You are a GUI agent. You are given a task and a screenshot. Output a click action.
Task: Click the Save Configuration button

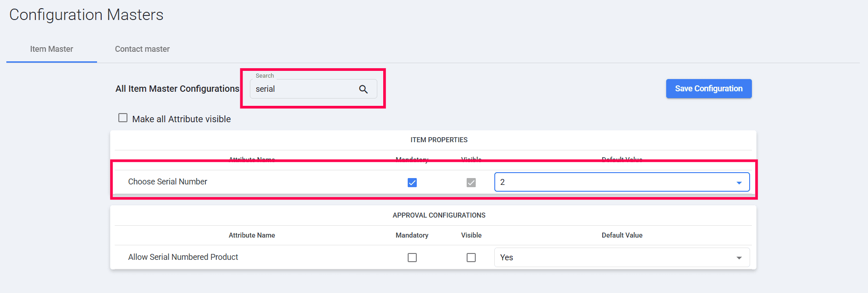[708, 89]
